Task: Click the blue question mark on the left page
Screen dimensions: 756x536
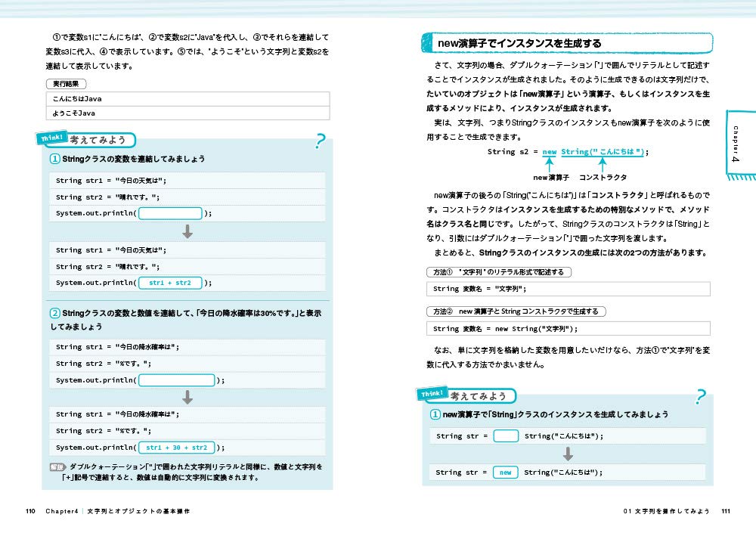Action: (322, 141)
